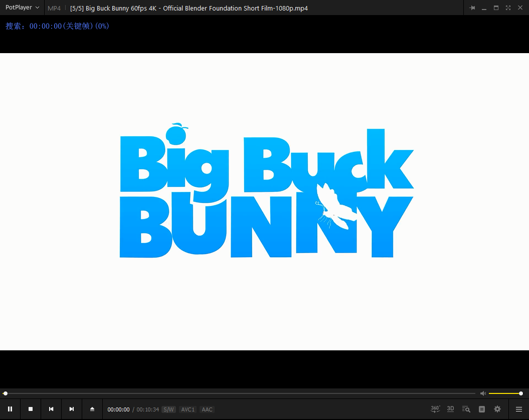Toggle the 360° video mode icon

435,409
